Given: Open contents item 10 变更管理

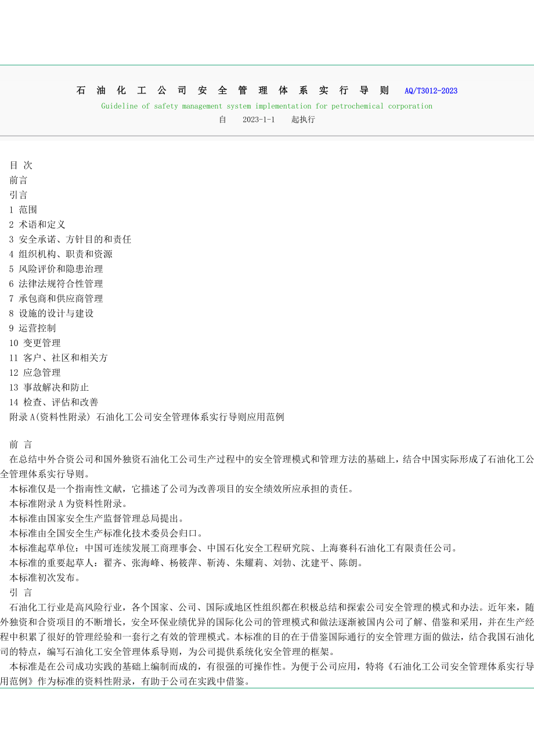Looking at the screenshot, I should click(35, 343).
